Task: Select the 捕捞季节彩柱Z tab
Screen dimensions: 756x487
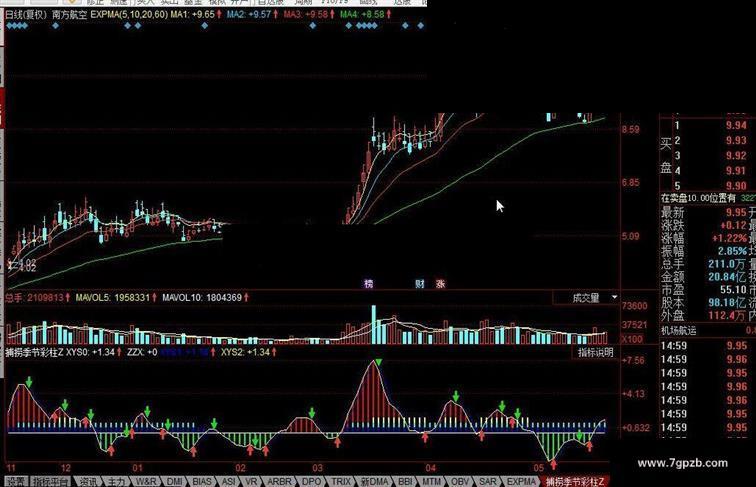Action: click(575, 481)
